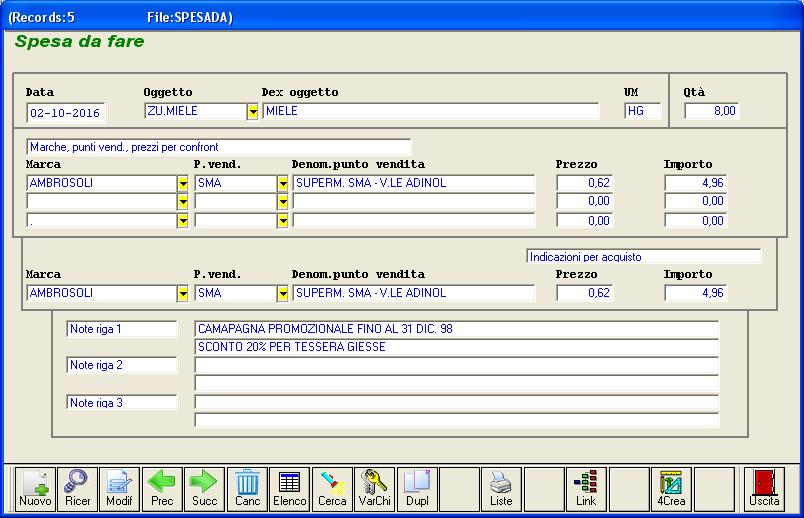Click the first empty Note riga 3 line

[456, 403]
